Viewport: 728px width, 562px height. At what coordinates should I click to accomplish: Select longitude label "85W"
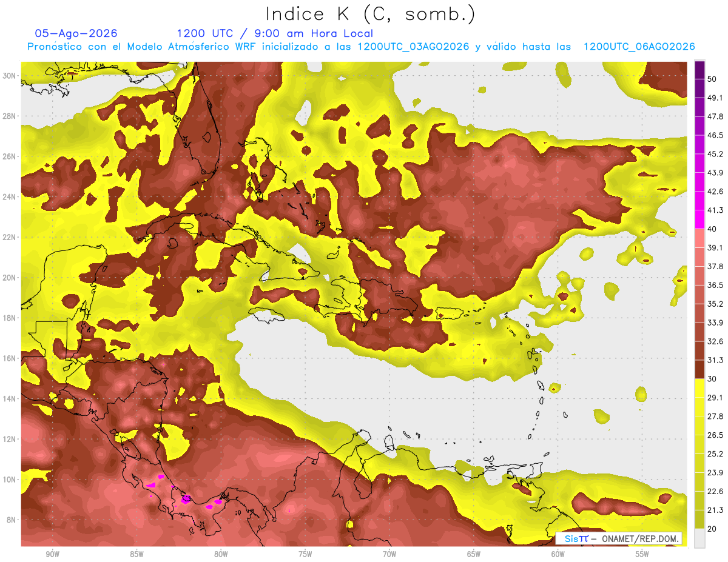click(136, 554)
